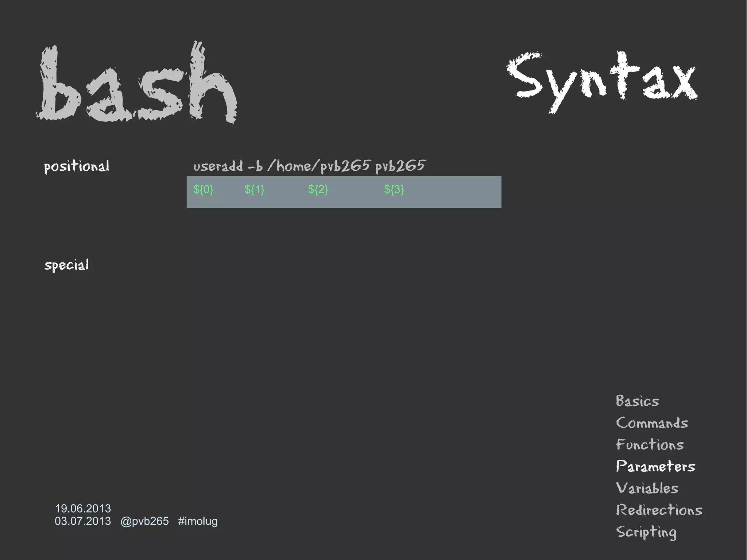Select the highlighted Parameters entry

tap(655, 466)
